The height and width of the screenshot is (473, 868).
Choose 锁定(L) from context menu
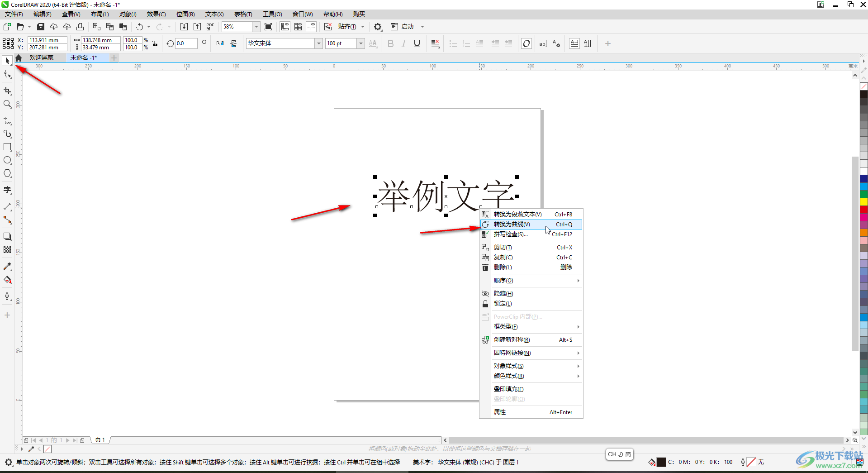(x=531, y=304)
